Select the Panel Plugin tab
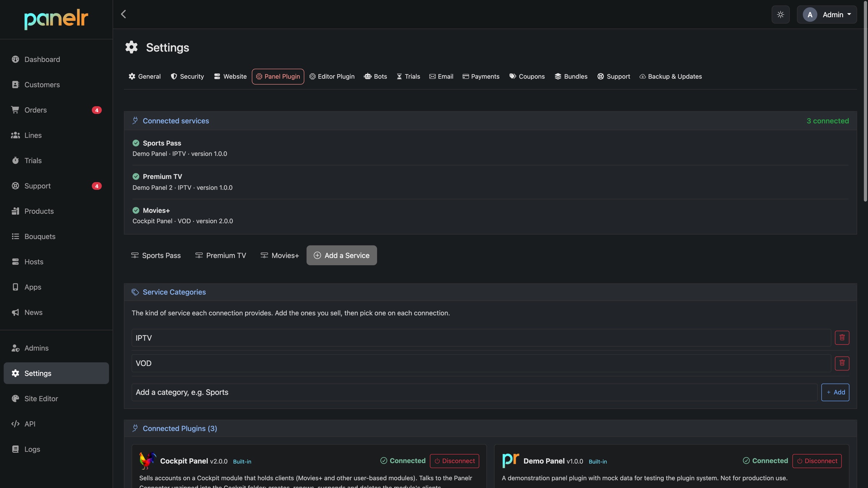Viewport: 868px width, 488px height. [x=278, y=77]
